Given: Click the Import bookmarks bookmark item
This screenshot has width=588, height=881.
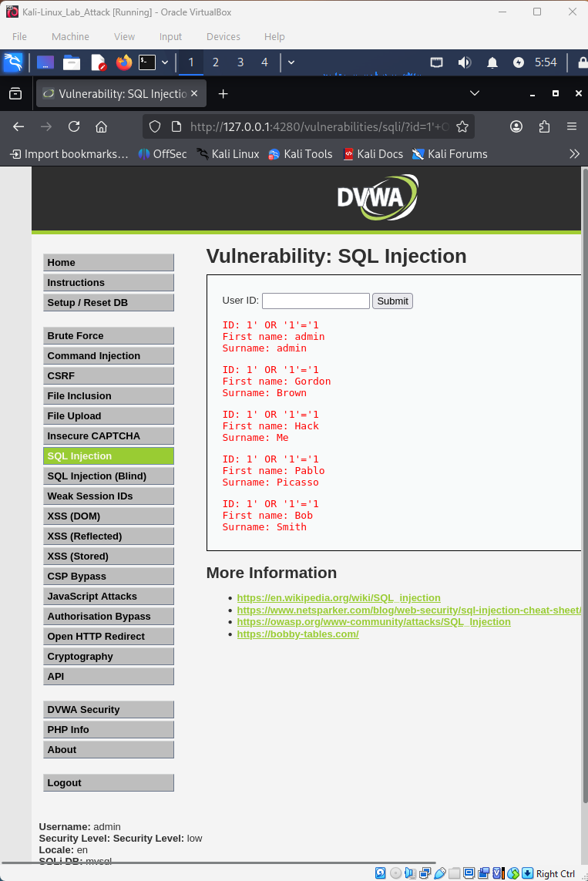Looking at the screenshot, I should coord(69,154).
